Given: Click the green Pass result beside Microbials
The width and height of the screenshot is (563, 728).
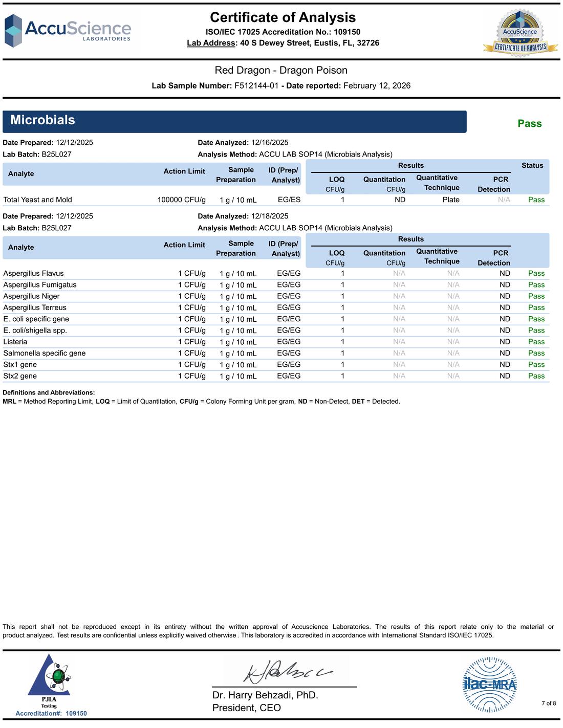Looking at the screenshot, I should click(x=529, y=123).
